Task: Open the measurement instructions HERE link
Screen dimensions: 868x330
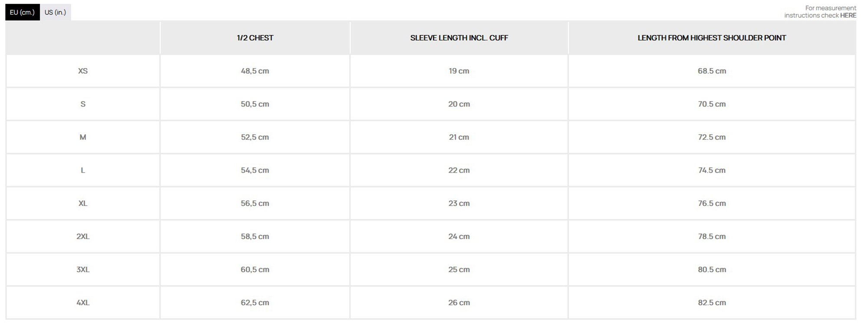Action: coord(848,15)
